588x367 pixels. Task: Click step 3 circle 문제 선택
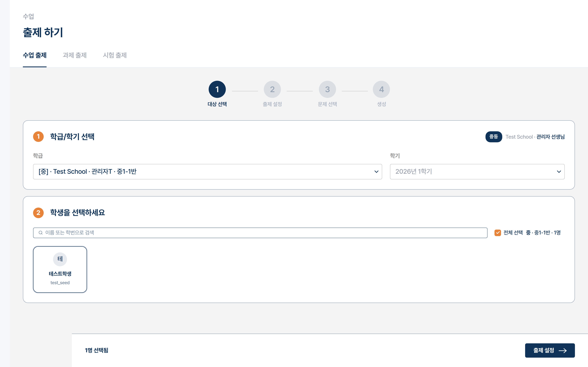327,89
